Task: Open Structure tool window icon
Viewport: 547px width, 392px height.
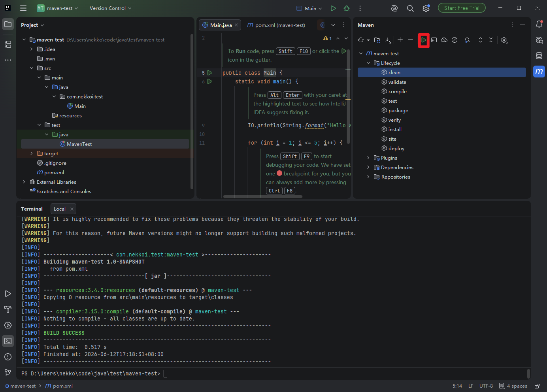Action: (x=8, y=44)
